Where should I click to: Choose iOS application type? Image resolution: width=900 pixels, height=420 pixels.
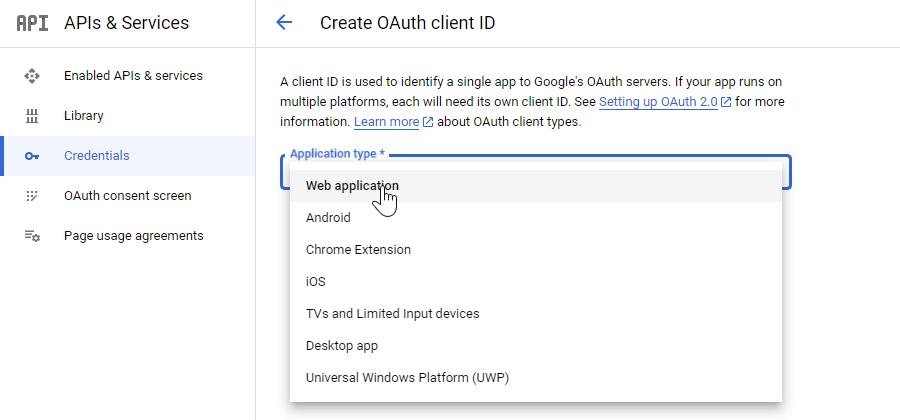pyautogui.click(x=536, y=282)
